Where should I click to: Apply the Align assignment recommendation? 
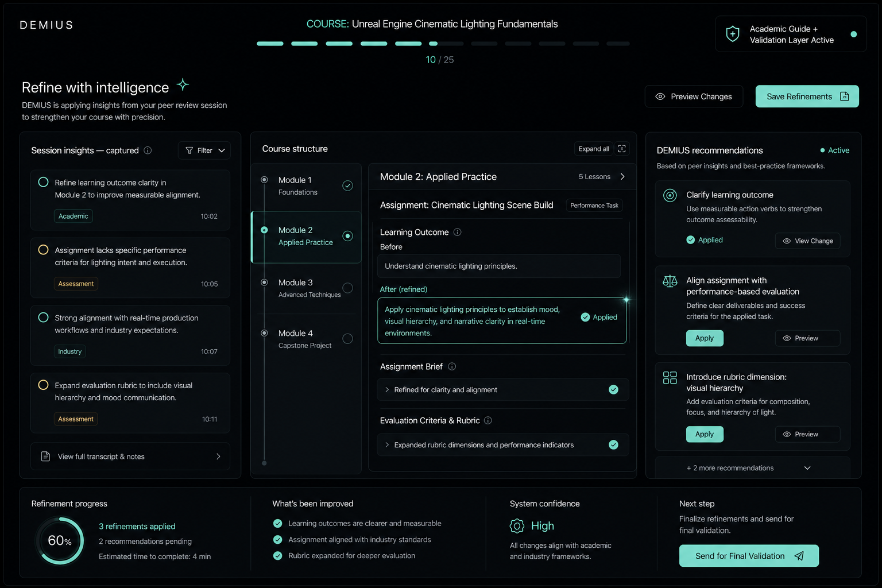point(705,338)
